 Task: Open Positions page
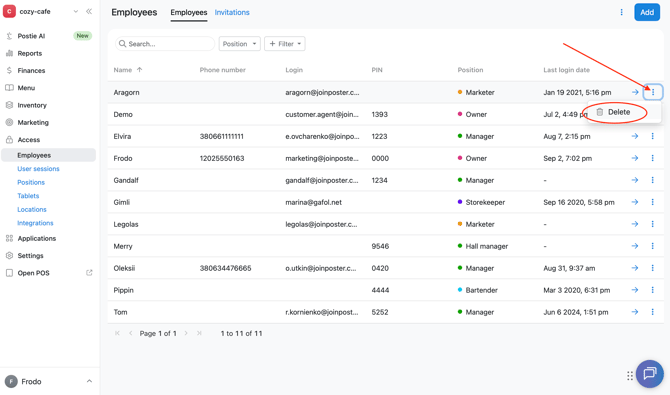tap(31, 182)
